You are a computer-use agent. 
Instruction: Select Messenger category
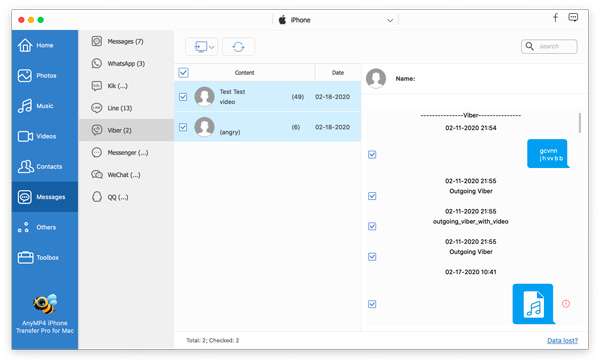(126, 153)
